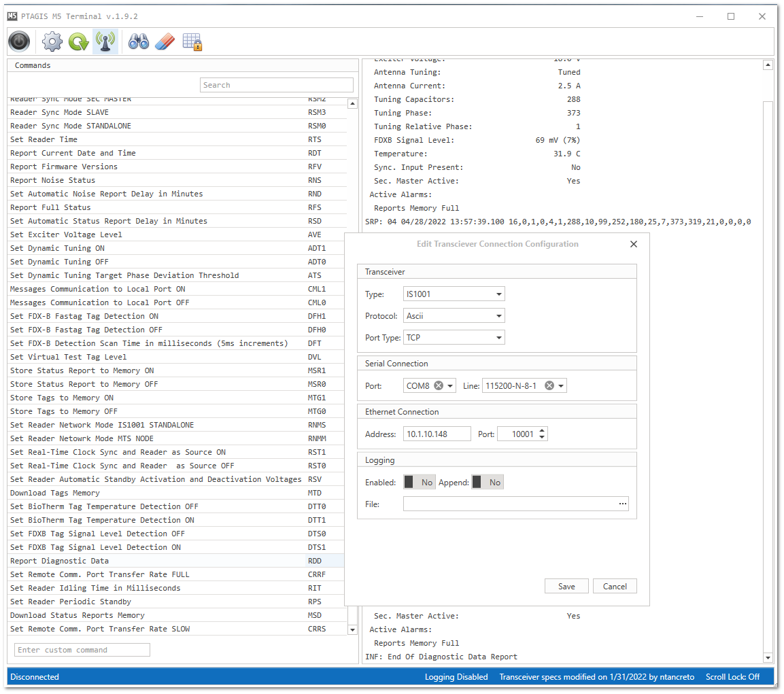The image size is (784, 694).
Task: Decrease the Ethernet port number
Action: tap(542, 438)
